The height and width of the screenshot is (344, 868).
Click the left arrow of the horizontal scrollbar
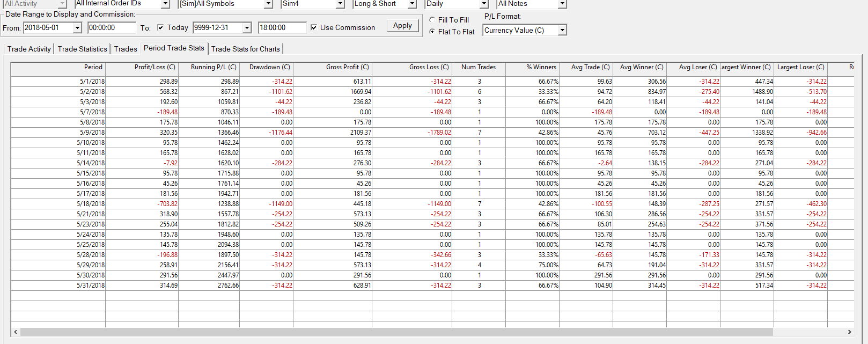click(16, 332)
